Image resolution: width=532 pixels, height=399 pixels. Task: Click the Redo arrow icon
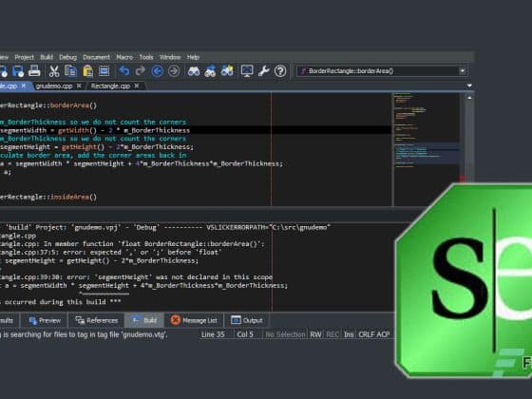141,71
